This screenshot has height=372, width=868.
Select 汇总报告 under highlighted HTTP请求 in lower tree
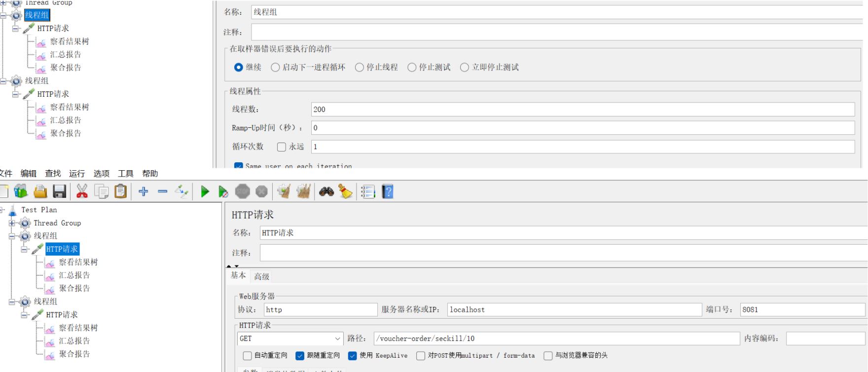point(74,275)
